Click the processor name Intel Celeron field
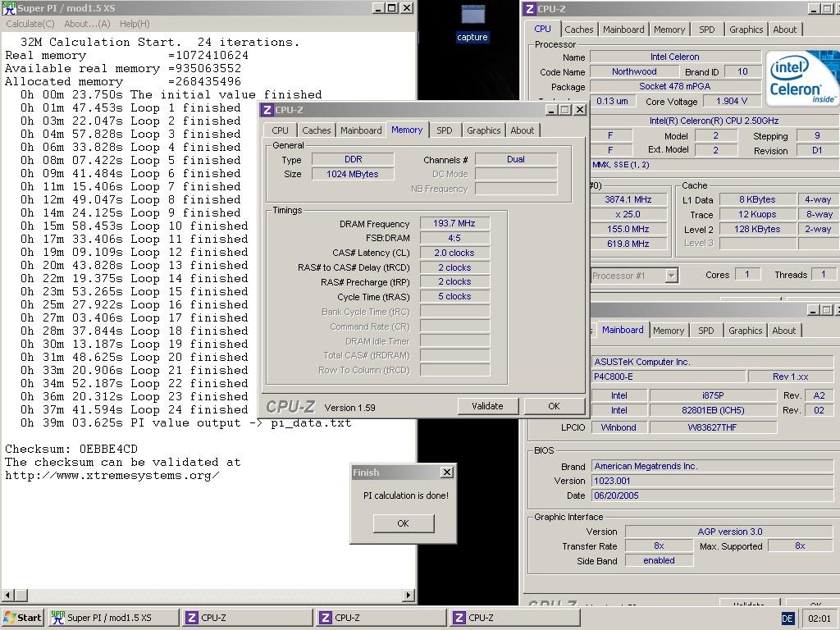840x630 pixels. [675, 57]
